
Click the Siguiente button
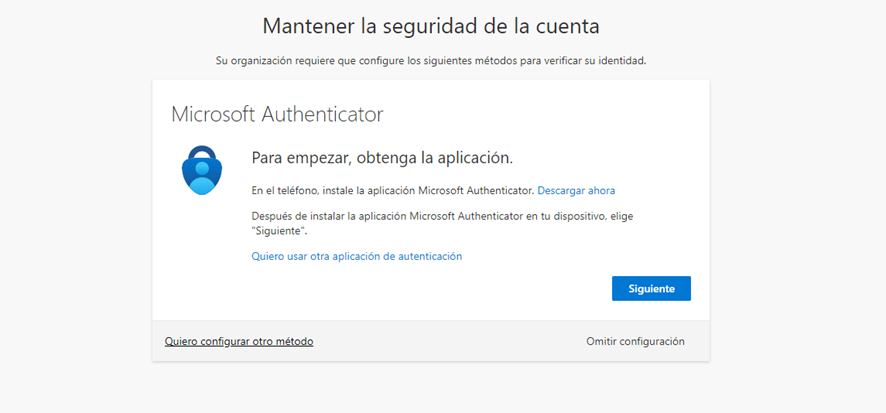point(651,288)
